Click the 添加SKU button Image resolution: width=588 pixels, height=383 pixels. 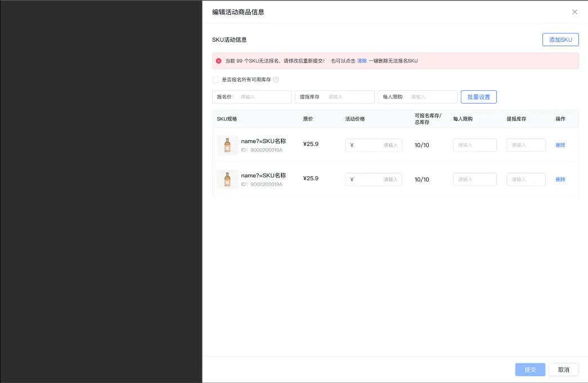[560, 39]
